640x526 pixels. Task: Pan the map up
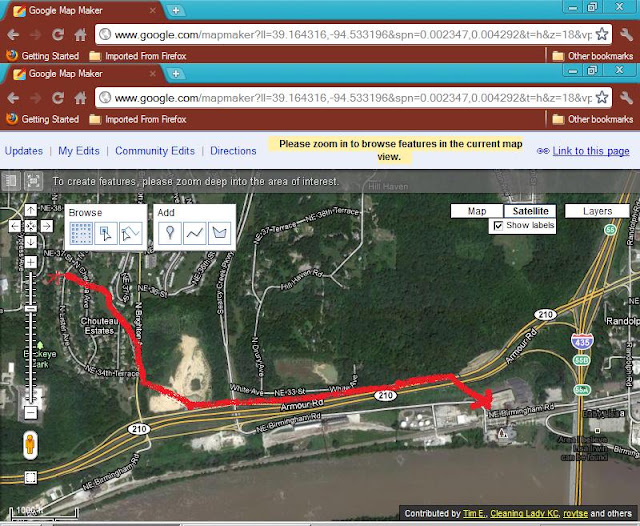click(x=31, y=210)
